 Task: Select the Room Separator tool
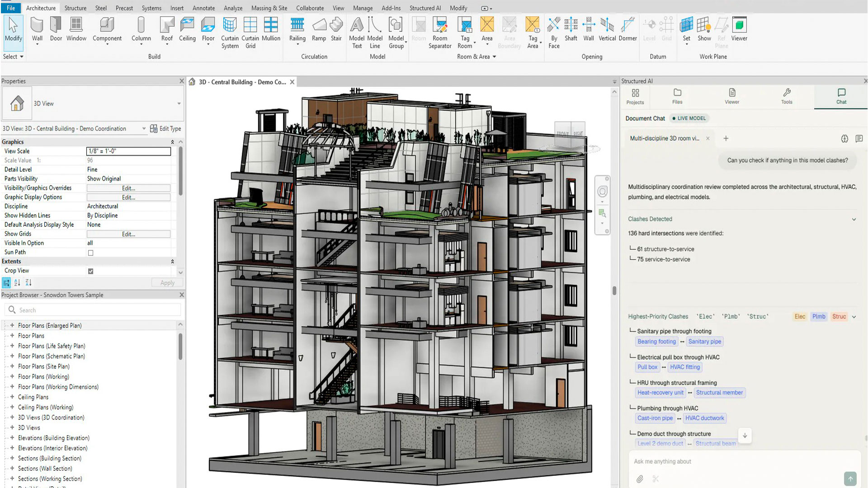pyautogui.click(x=440, y=33)
